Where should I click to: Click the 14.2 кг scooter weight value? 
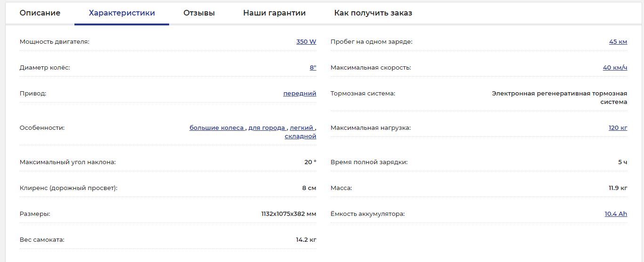coord(306,239)
